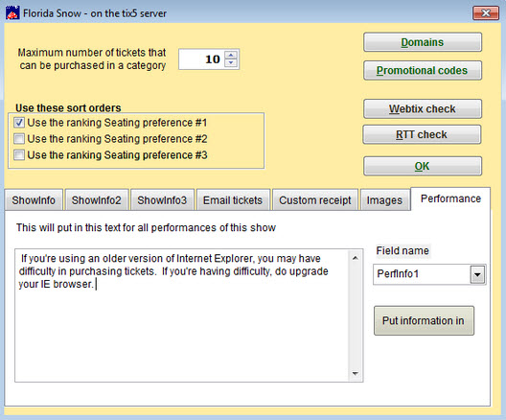This screenshot has height=420, width=506.
Task: Enable Seating preference #2 ranking checkbox
Action: click(x=19, y=138)
